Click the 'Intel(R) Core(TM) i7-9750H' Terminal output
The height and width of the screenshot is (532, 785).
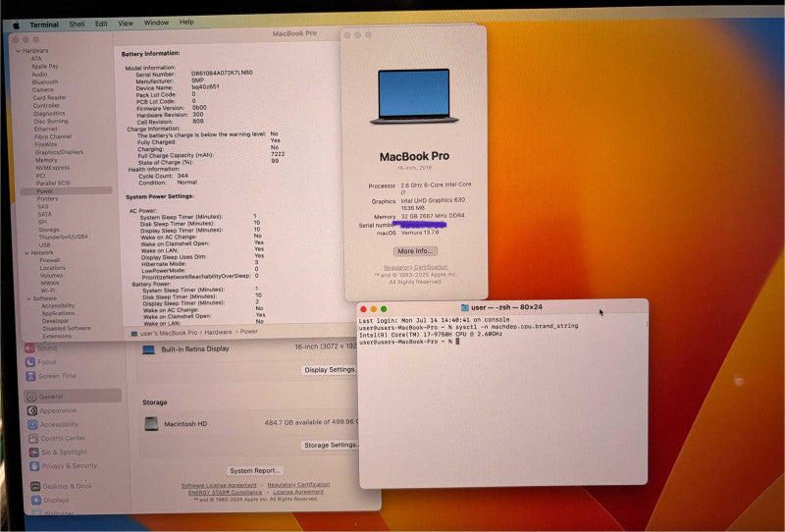[x=431, y=335]
